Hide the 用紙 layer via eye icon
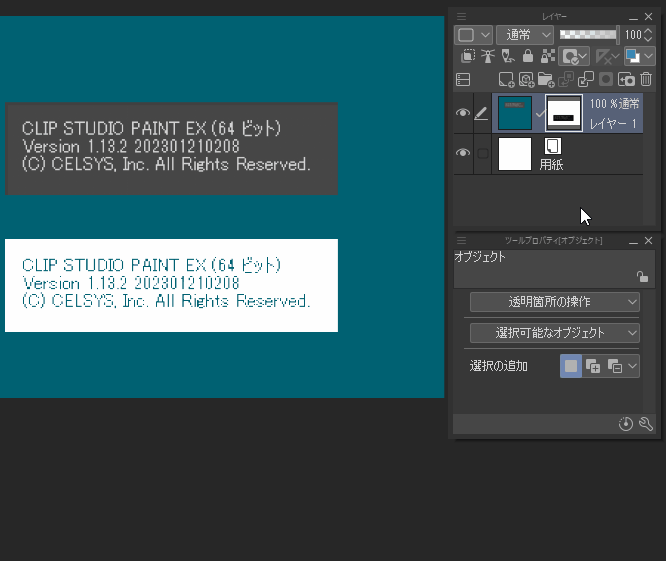 (x=463, y=152)
